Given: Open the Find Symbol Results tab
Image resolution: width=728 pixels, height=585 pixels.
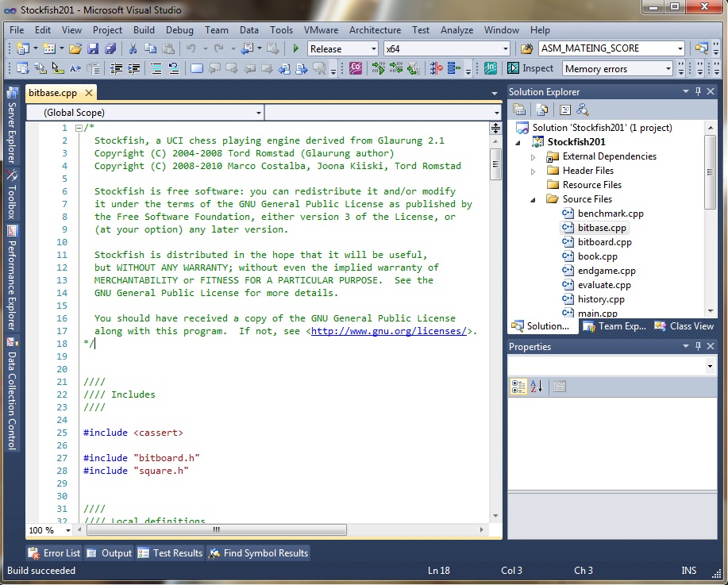Looking at the screenshot, I should (259, 553).
